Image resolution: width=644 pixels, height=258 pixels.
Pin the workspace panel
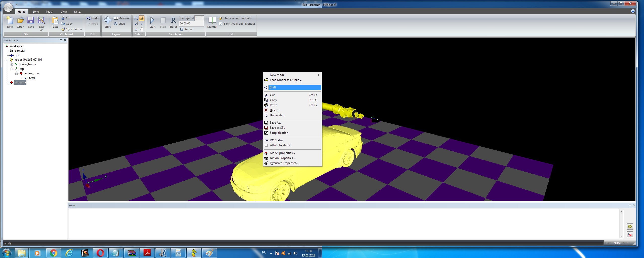pos(61,40)
